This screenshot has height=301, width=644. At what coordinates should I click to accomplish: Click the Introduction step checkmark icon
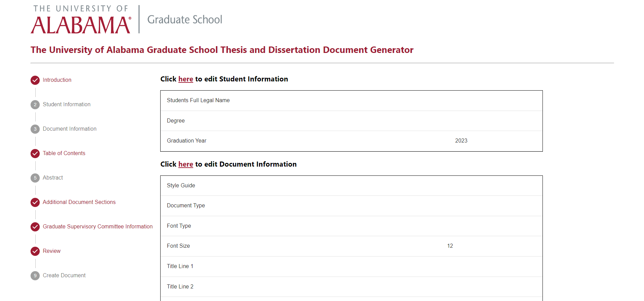[35, 80]
